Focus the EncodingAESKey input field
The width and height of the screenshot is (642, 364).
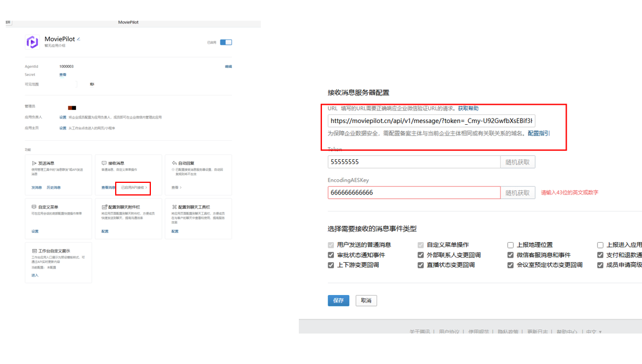[414, 193]
